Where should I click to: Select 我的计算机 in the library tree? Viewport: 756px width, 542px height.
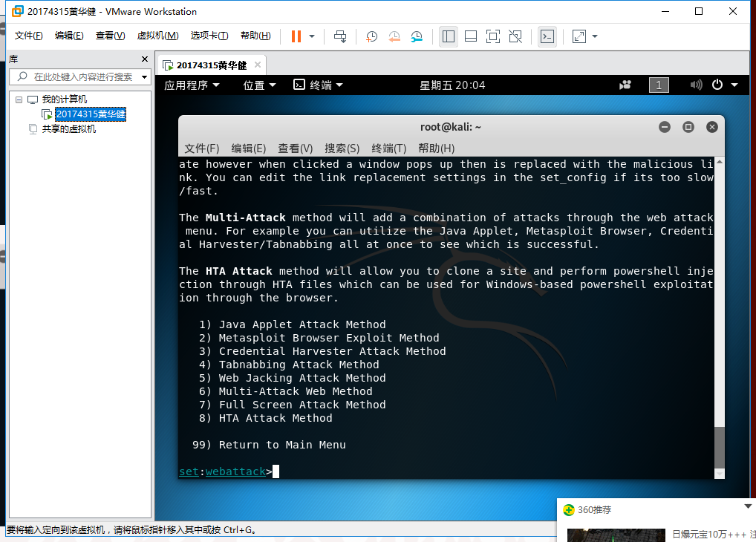(64, 99)
